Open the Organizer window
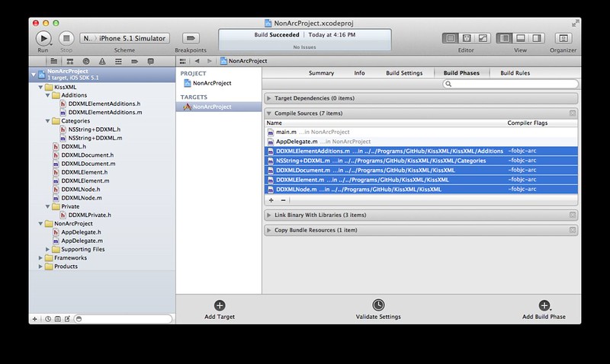The image size is (610, 364). pyautogui.click(x=563, y=38)
